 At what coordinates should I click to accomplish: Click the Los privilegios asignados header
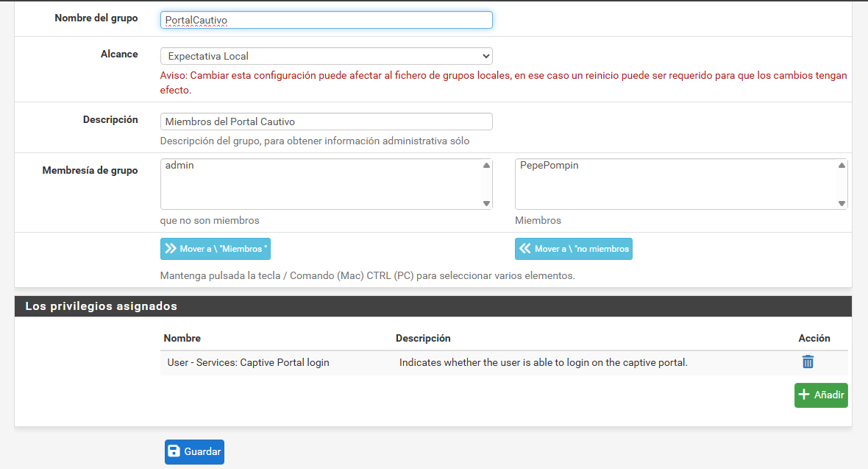tap(102, 306)
